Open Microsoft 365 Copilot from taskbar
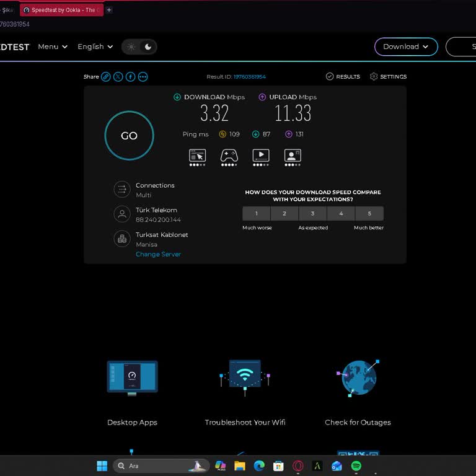The width and height of the screenshot is (476, 476). point(221,466)
